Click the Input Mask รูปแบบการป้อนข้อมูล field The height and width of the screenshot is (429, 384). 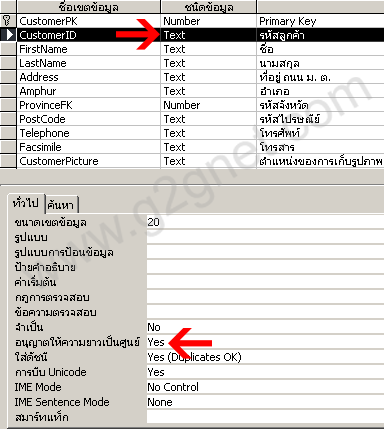(x=265, y=252)
